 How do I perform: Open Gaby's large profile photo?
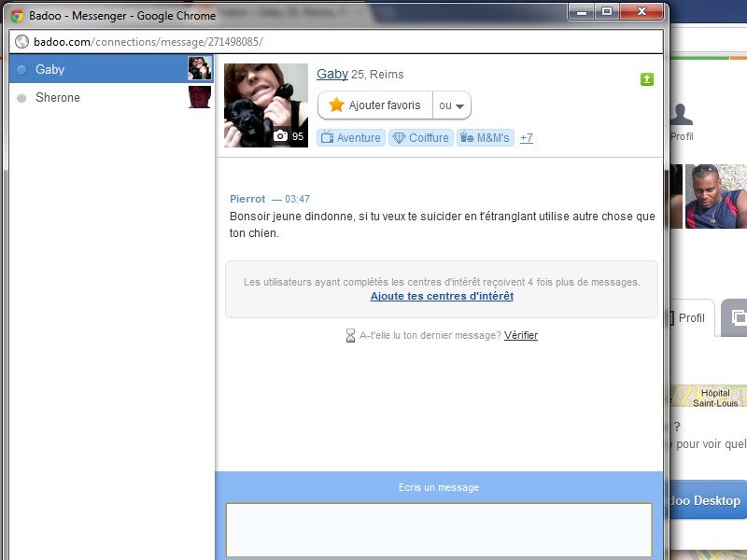(266, 105)
